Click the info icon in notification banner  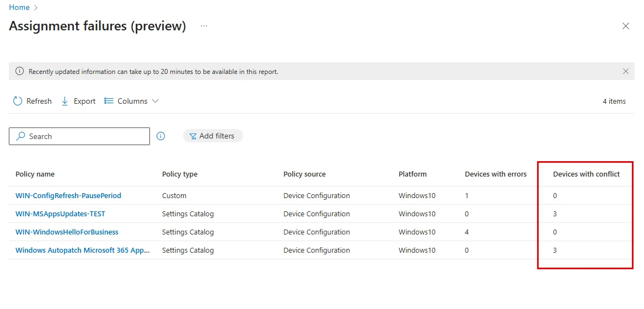(x=19, y=71)
